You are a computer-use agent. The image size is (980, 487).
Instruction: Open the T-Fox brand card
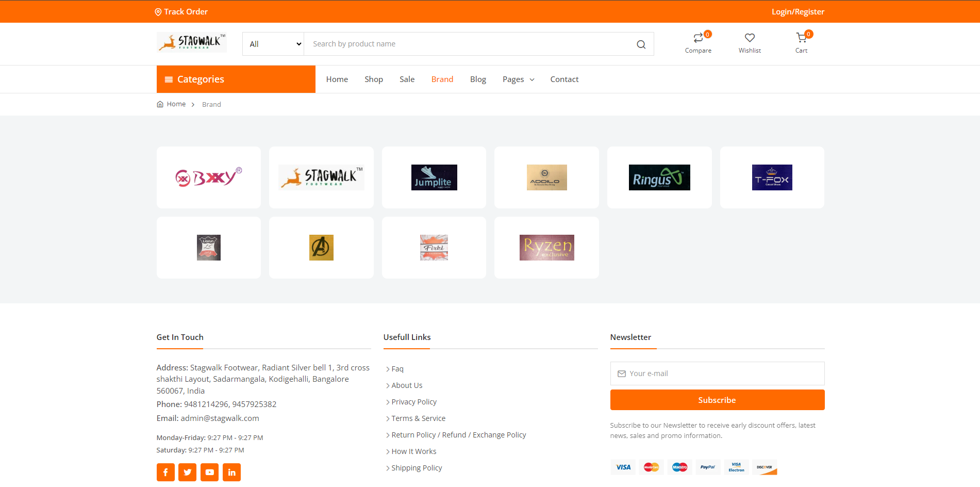[772, 177]
